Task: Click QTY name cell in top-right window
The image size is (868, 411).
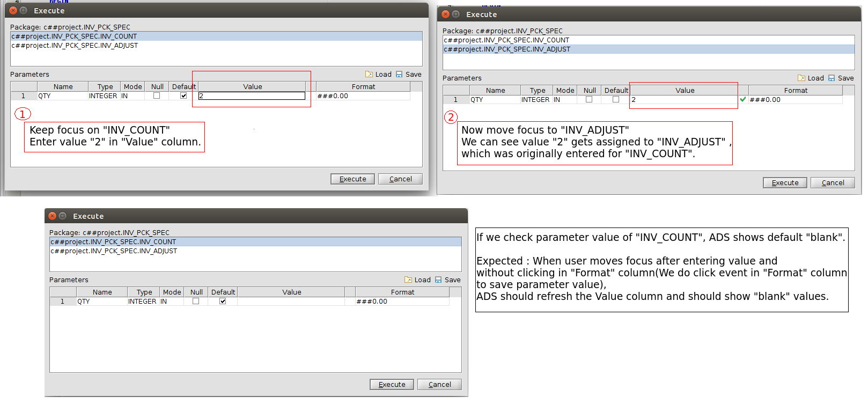Action: tap(495, 99)
